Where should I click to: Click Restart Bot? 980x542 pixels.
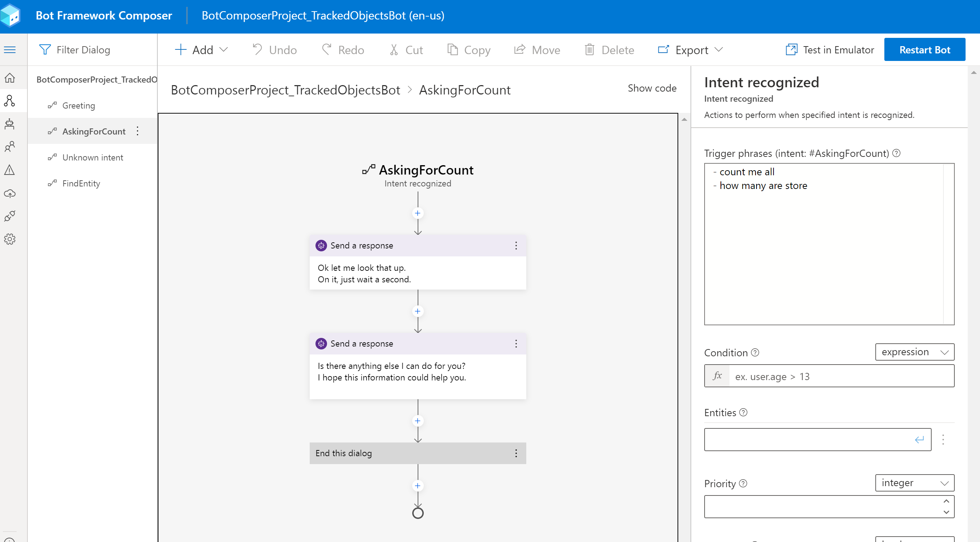click(924, 49)
